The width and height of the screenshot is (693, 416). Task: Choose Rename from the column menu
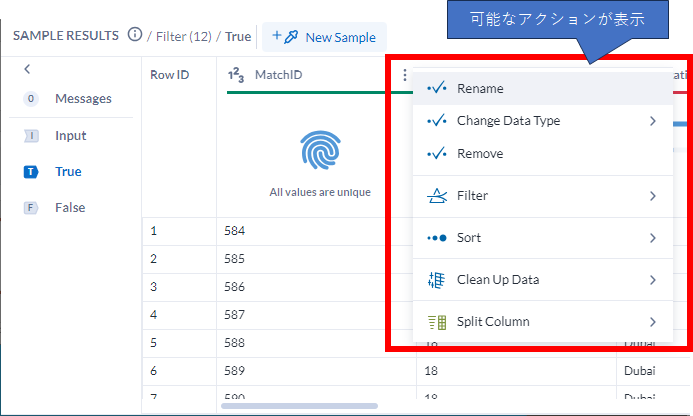coord(480,88)
